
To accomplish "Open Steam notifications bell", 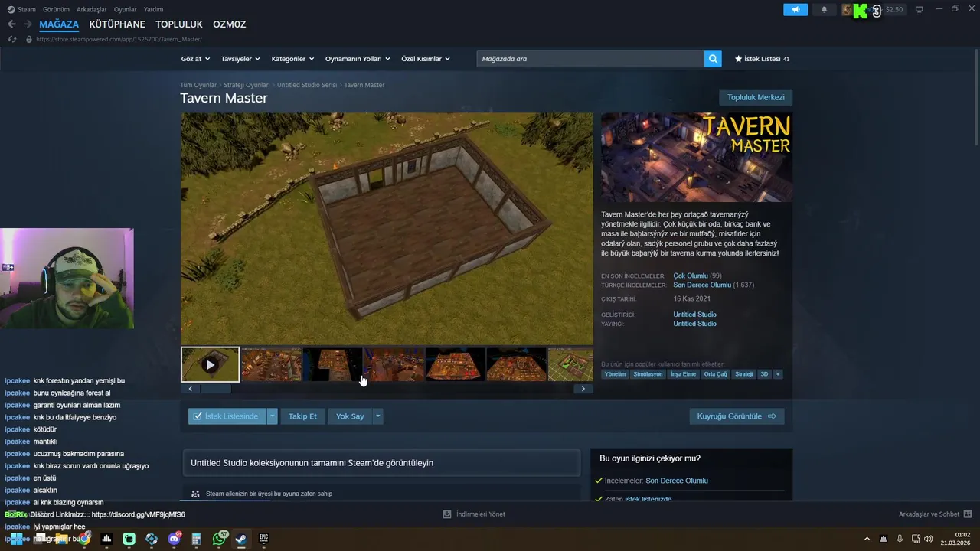I will pyautogui.click(x=824, y=9).
